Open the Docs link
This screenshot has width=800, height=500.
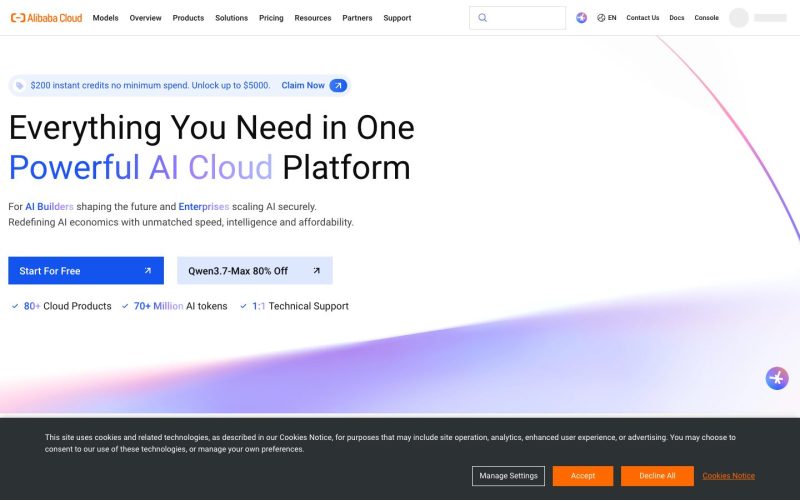[677, 18]
